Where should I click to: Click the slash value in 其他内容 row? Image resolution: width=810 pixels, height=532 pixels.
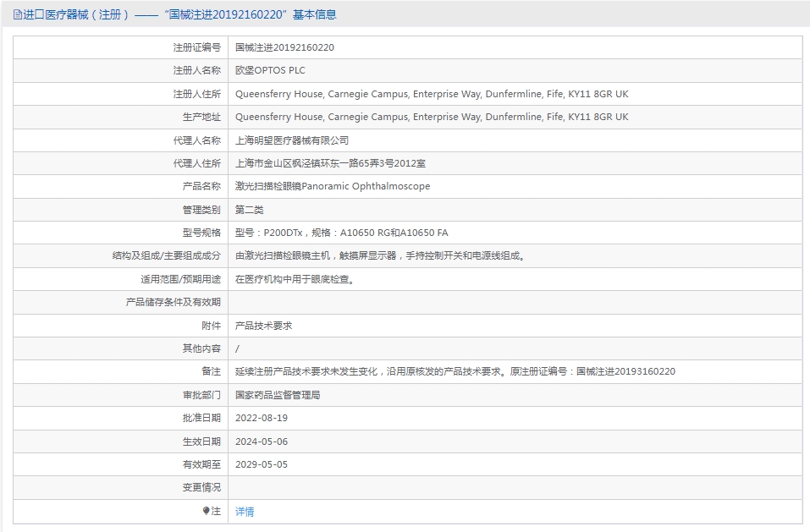point(237,348)
